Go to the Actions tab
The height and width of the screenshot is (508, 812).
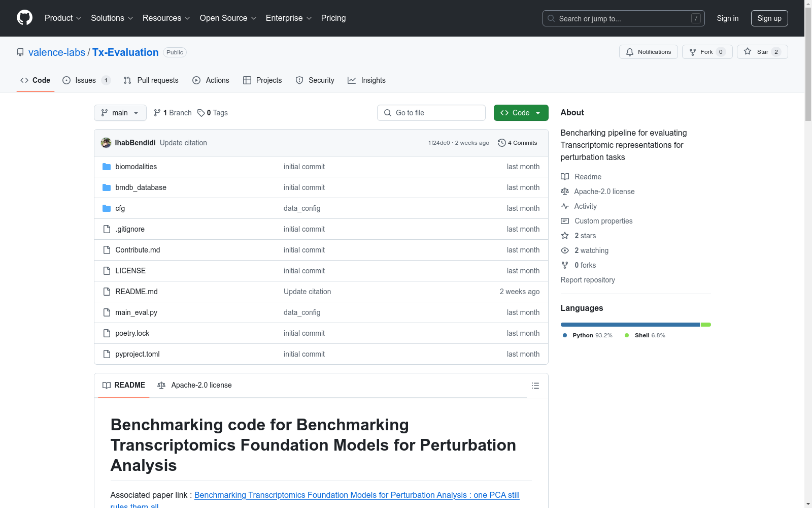(211, 80)
